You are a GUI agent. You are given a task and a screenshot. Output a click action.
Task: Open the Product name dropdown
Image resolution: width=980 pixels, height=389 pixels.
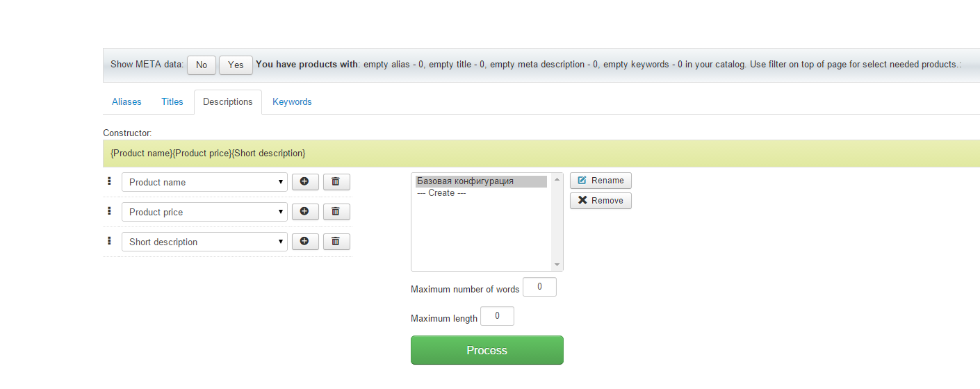click(204, 182)
